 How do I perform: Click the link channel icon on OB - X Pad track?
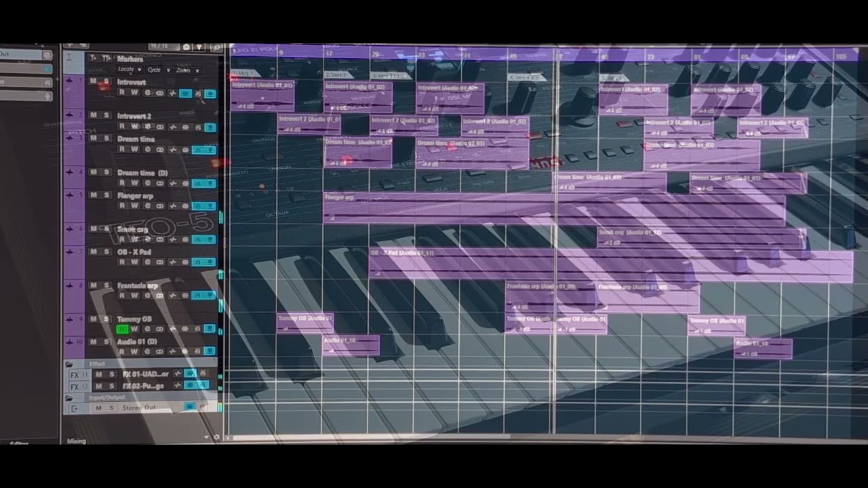click(x=160, y=262)
